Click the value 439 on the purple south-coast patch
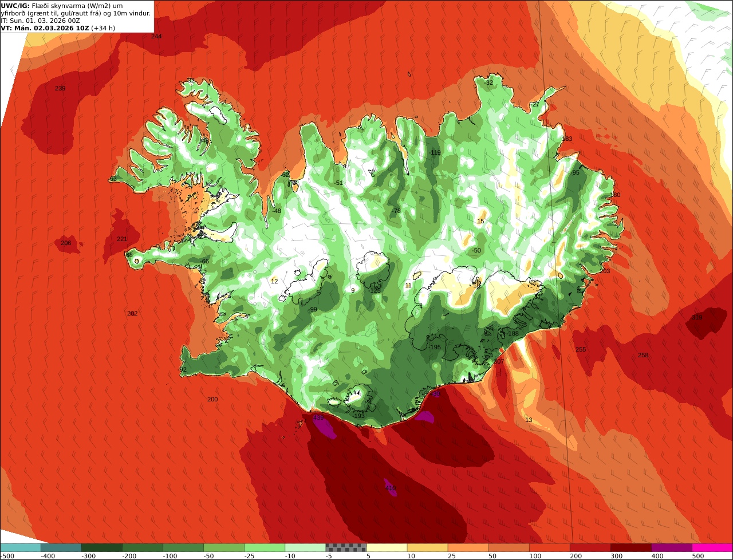 pyautogui.click(x=318, y=417)
